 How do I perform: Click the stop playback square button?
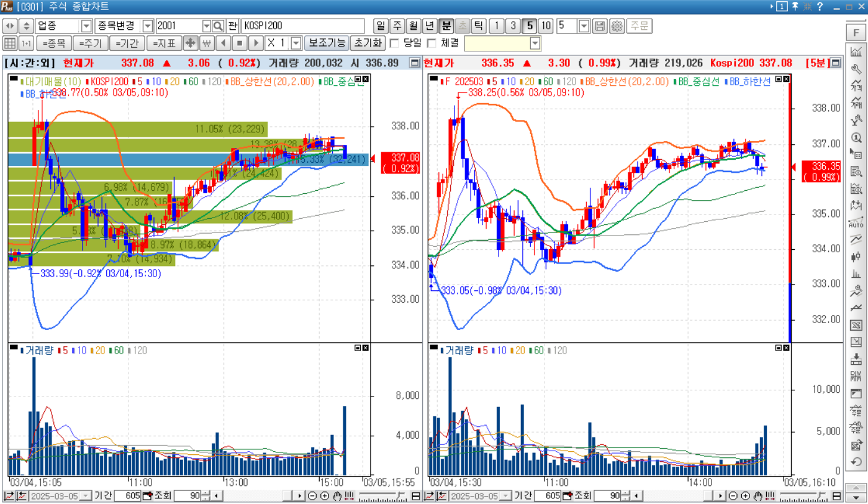point(240,44)
